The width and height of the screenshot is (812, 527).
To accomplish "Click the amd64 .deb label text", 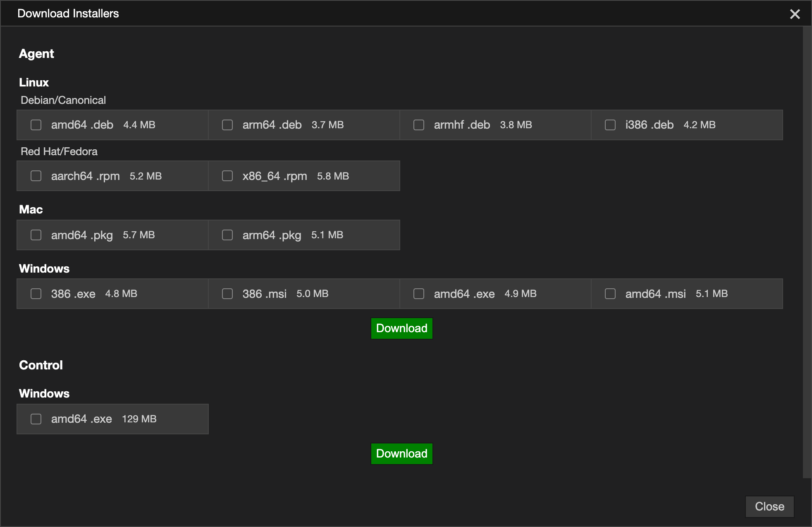I will pos(82,125).
